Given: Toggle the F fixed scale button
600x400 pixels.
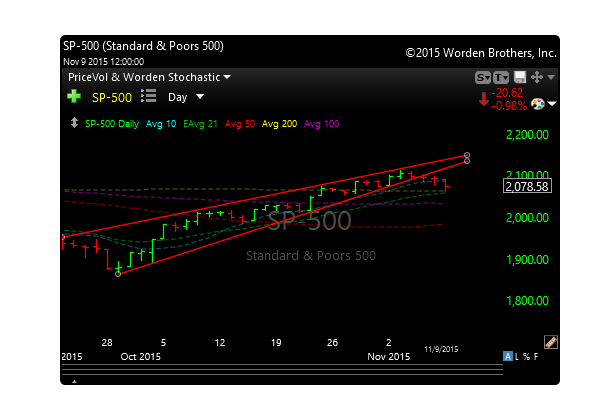Looking at the screenshot, I should click(x=536, y=356).
